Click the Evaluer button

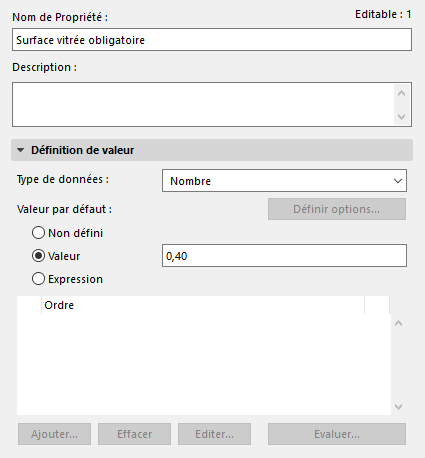pos(337,434)
